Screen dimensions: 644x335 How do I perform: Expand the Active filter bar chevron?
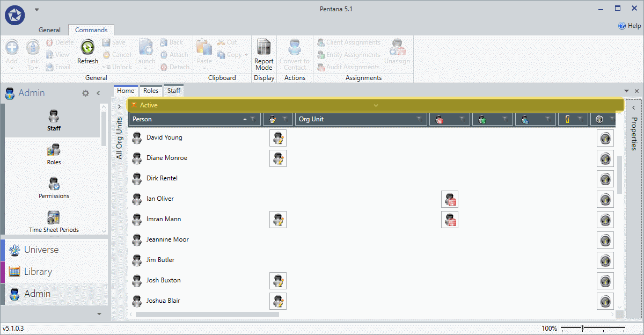coord(376,105)
